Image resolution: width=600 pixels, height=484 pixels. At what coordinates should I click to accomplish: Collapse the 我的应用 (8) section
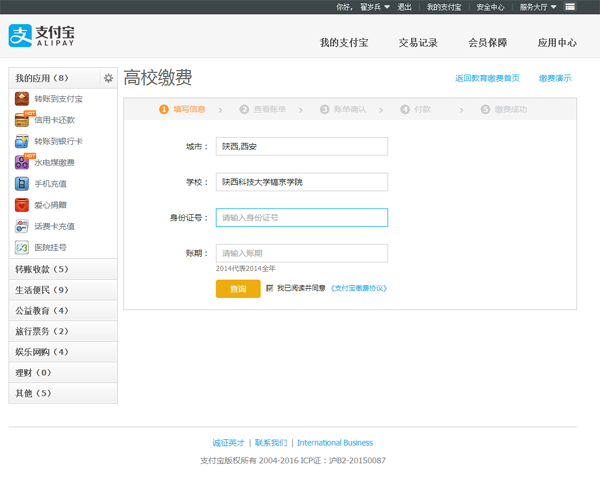[x=54, y=78]
